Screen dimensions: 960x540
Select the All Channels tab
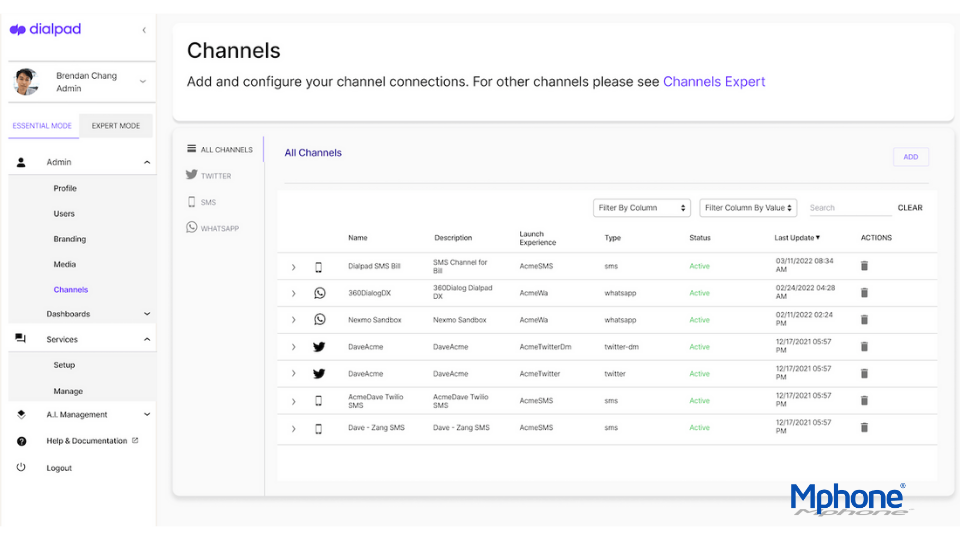[x=220, y=149]
